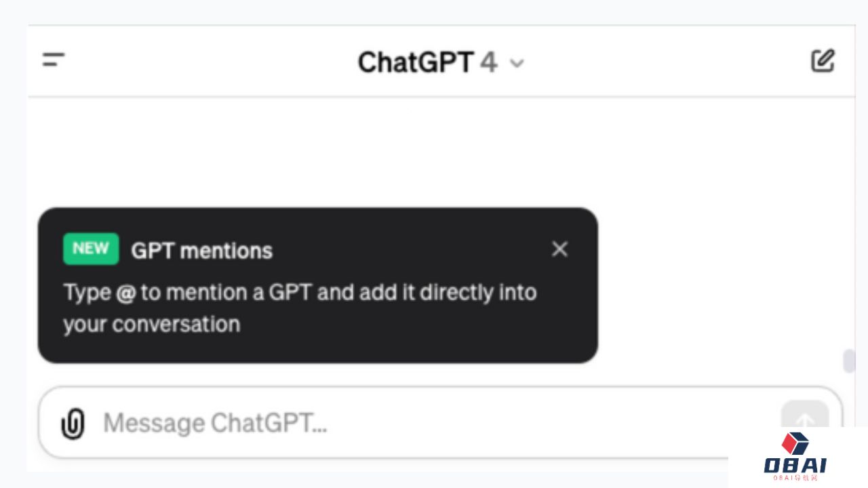Viewport: 868px width, 488px height.
Task: Click the @ symbol in the tooltip
Action: [x=125, y=293]
